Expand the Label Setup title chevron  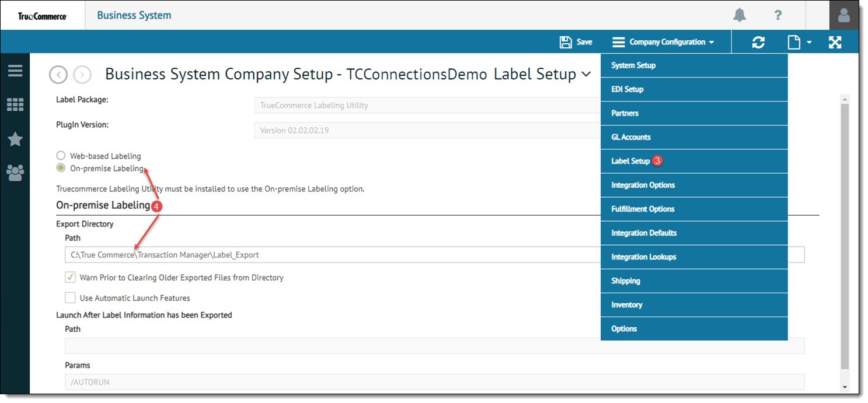point(587,74)
